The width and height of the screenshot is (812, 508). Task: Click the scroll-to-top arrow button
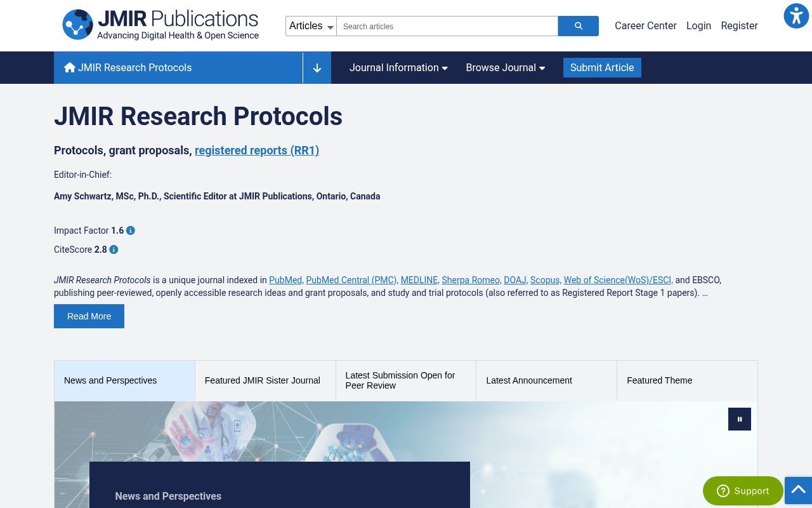point(798,490)
